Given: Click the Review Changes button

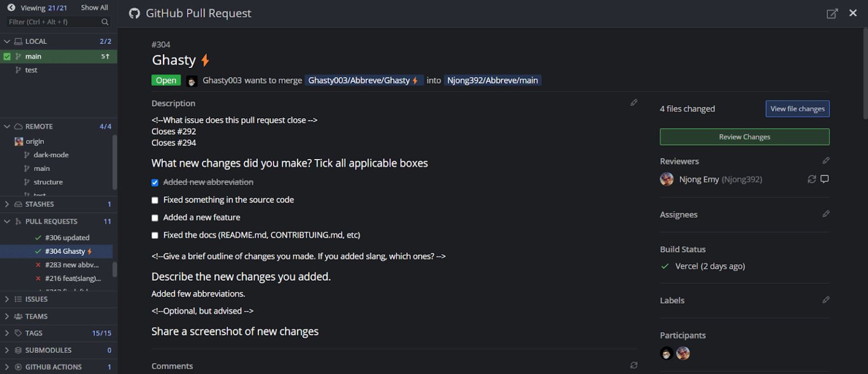Looking at the screenshot, I should coord(744,136).
